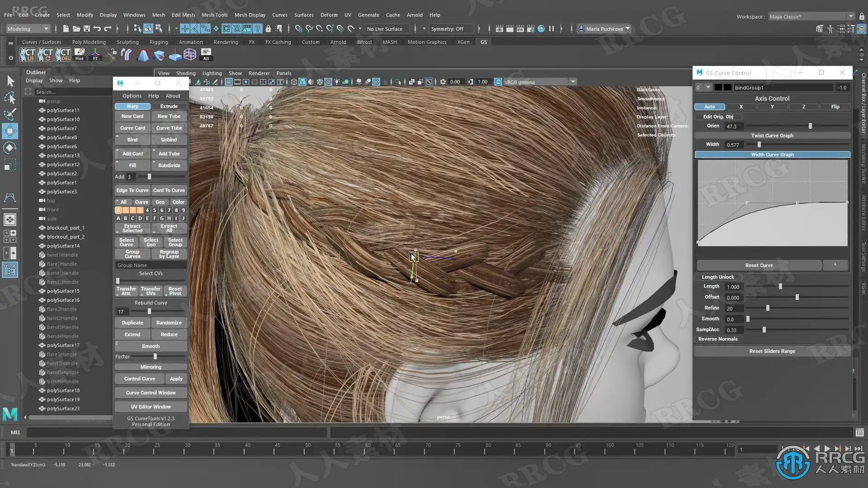
Task: Enable the Warp mode toggle
Action: (132, 106)
